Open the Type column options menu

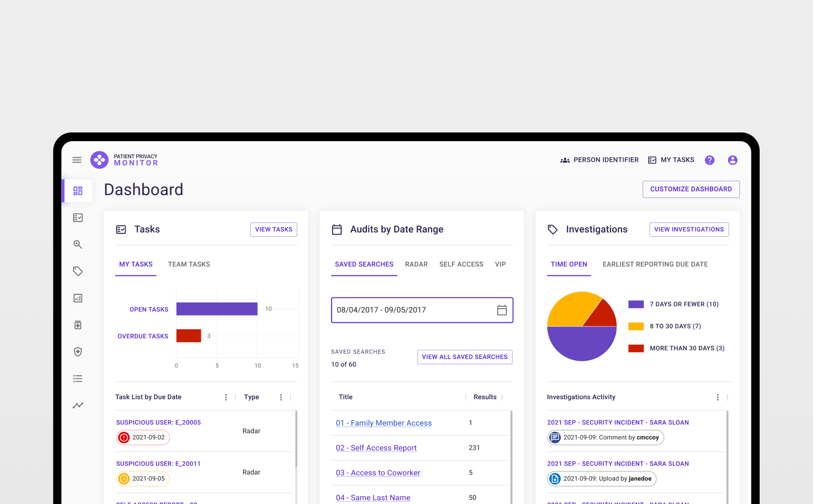click(x=281, y=397)
